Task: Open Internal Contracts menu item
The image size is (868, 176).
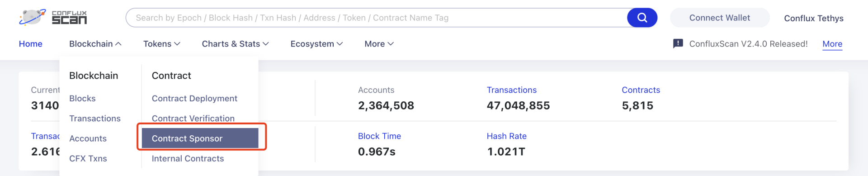Action: (188, 158)
